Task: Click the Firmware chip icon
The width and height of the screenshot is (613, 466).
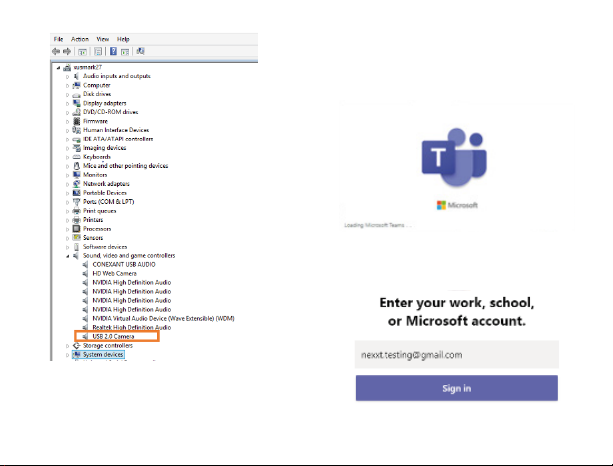Action: pyautogui.click(x=77, y=121)
